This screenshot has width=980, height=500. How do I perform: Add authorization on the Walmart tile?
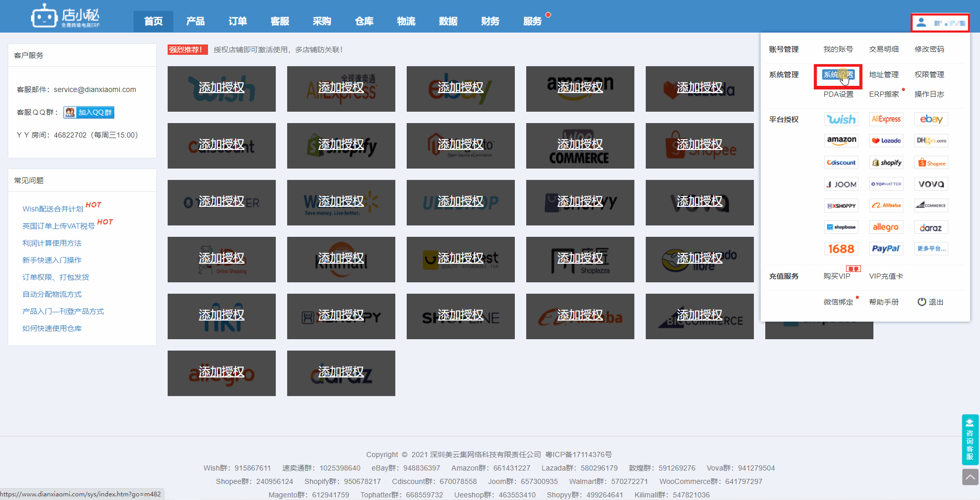[x=341, y=201]
